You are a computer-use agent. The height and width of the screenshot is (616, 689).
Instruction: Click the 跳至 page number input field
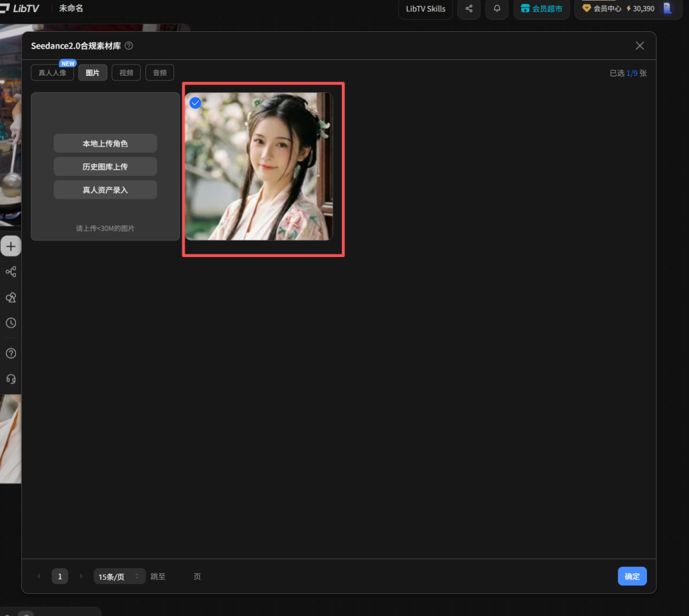point(179,576)
